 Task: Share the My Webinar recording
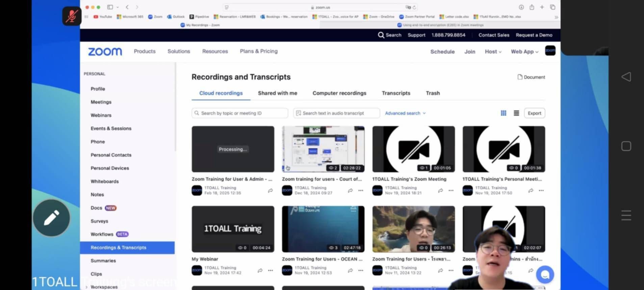[260, 270]
